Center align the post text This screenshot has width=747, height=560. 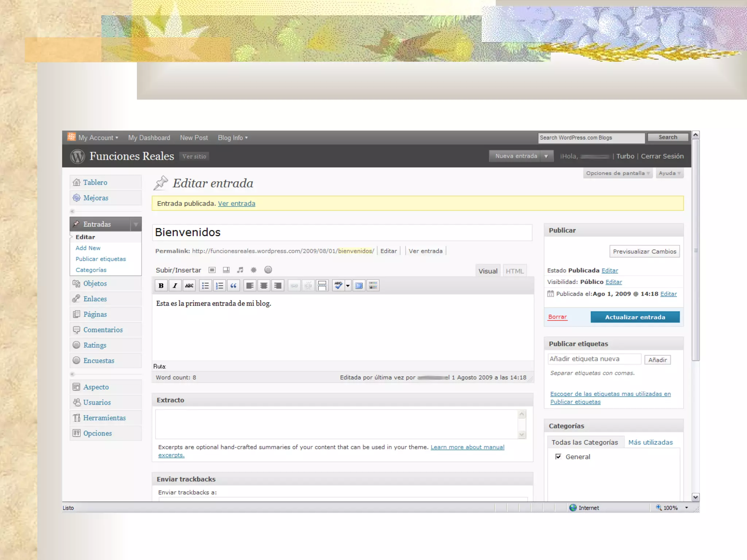pyautogui.click(x=264, y=285)
